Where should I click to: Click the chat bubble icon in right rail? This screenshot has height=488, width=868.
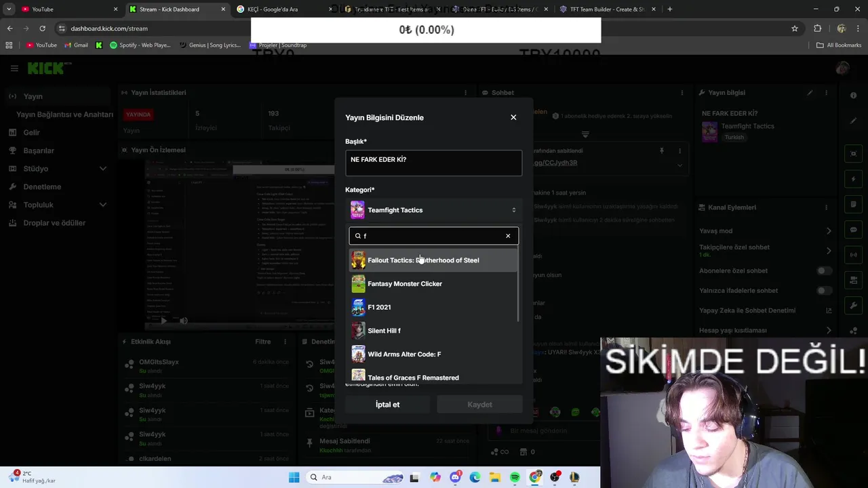854,230
